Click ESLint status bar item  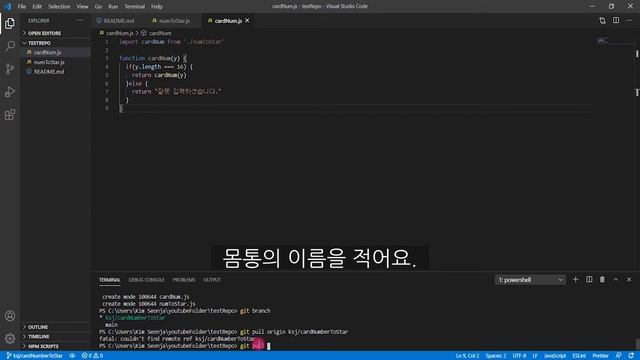[579, 356]
